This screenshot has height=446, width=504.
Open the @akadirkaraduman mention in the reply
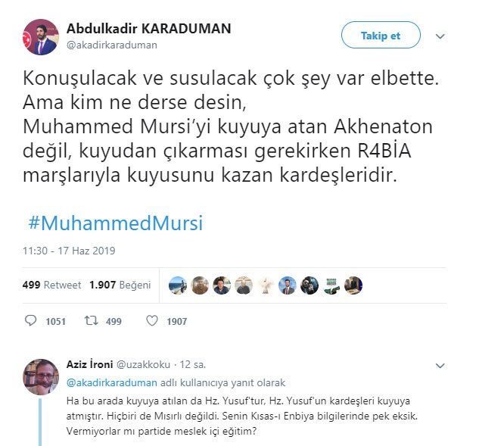pyautogui.click(x=112, y=382)
